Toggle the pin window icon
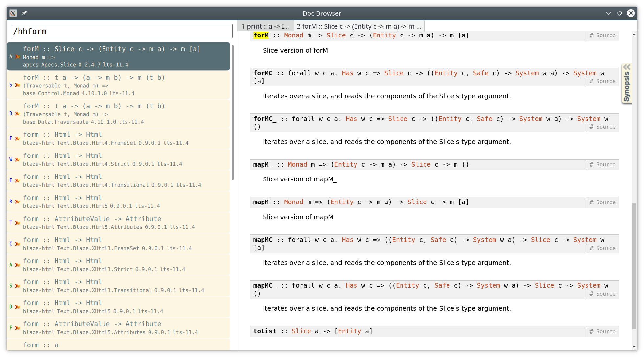 click(x=24, y=13)
